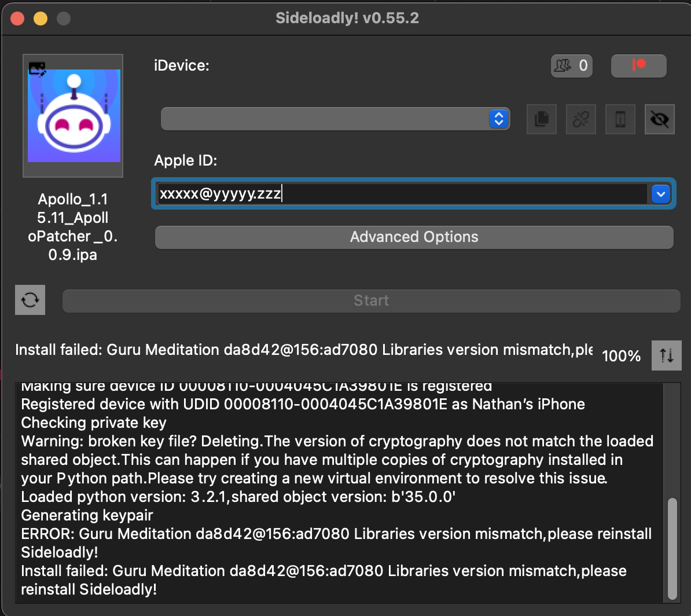Click the 100% progress label
This screenshot has width=691, height=616.
(621, 356)
